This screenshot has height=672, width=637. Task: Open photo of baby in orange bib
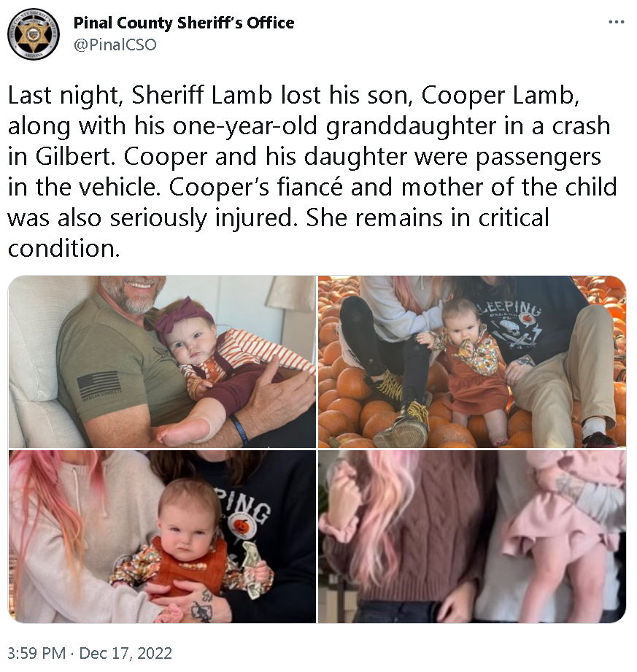162,536
